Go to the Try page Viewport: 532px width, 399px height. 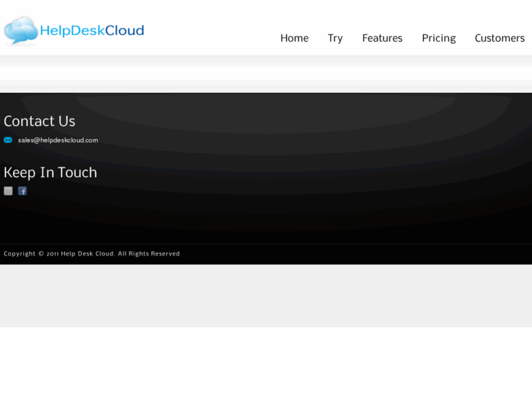point(335,38)
